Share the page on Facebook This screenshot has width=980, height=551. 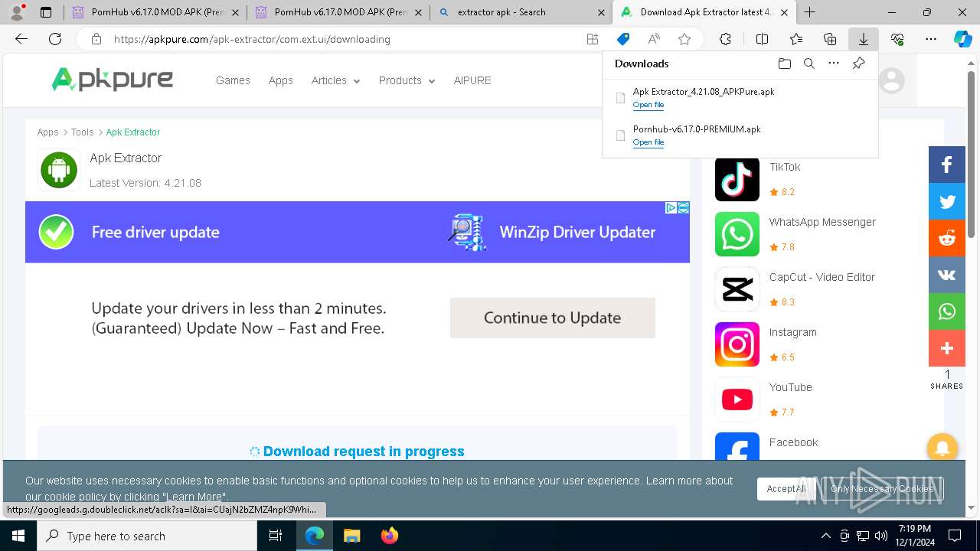point(947,165)
